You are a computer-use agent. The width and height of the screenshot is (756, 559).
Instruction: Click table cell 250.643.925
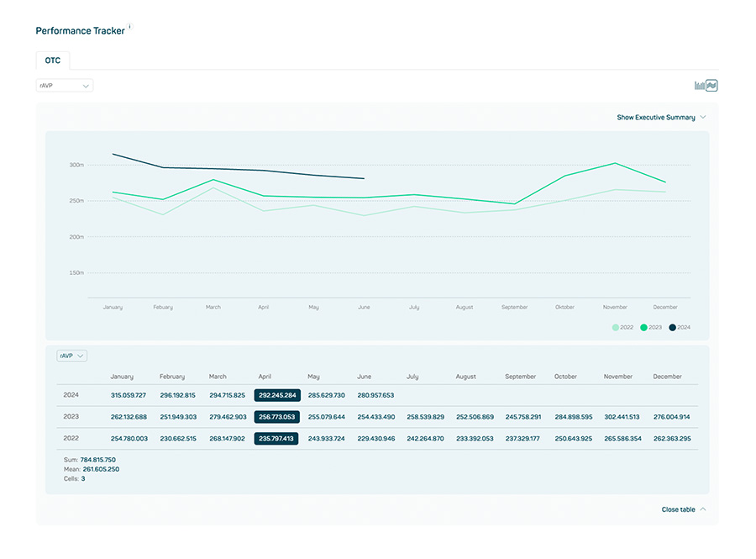pyautogui.click(x=573, y=439)
